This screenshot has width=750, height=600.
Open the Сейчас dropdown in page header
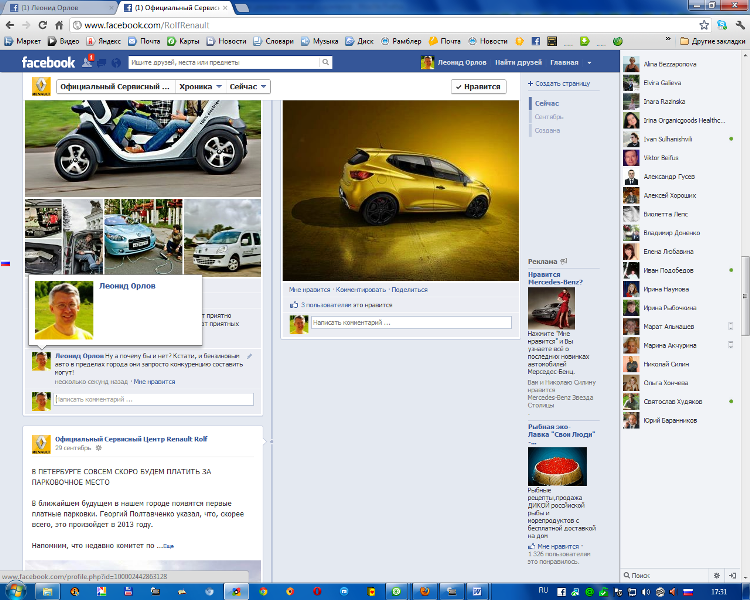(247, 87)
